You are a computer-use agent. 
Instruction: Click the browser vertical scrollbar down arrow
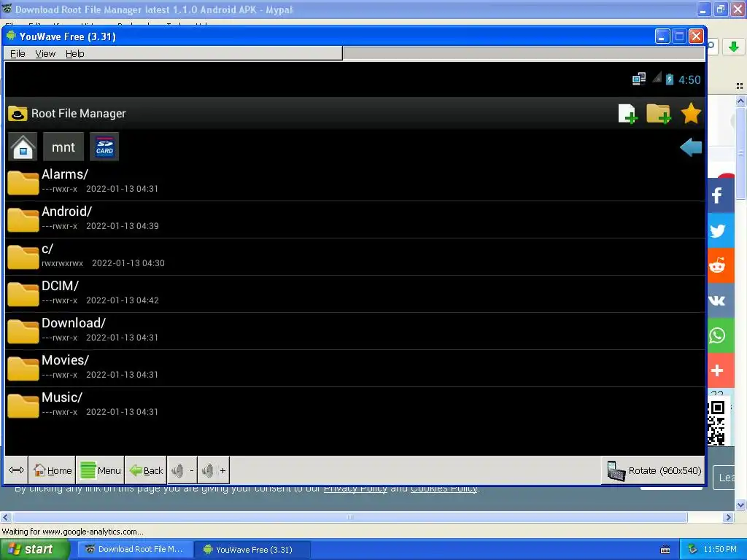740,505
